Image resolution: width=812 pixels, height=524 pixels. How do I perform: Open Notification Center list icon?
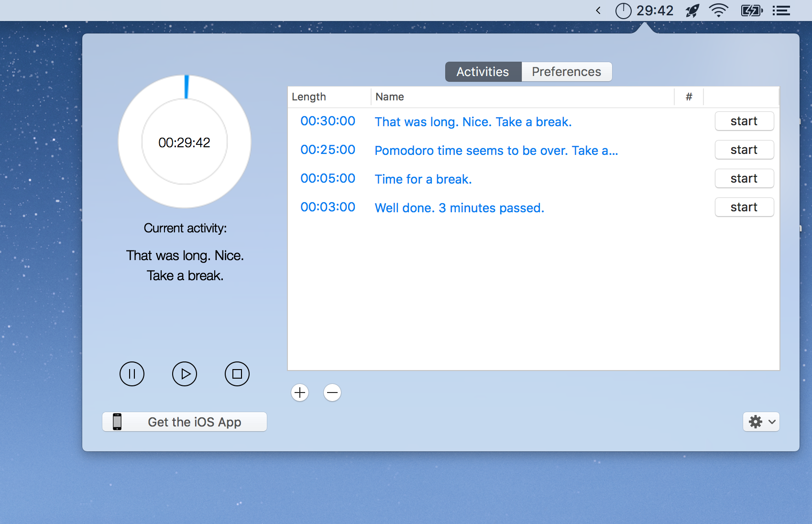[x=781, y=11]
